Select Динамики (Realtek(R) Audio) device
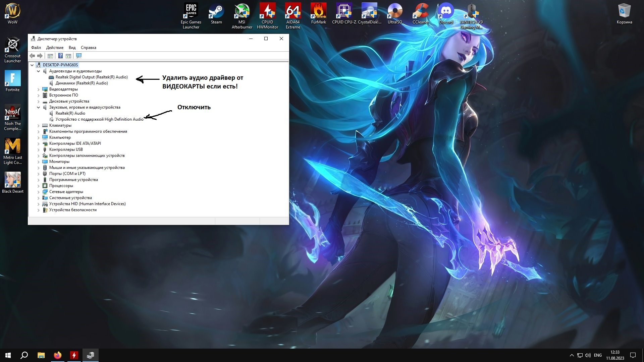 click(x=82, y=83)
